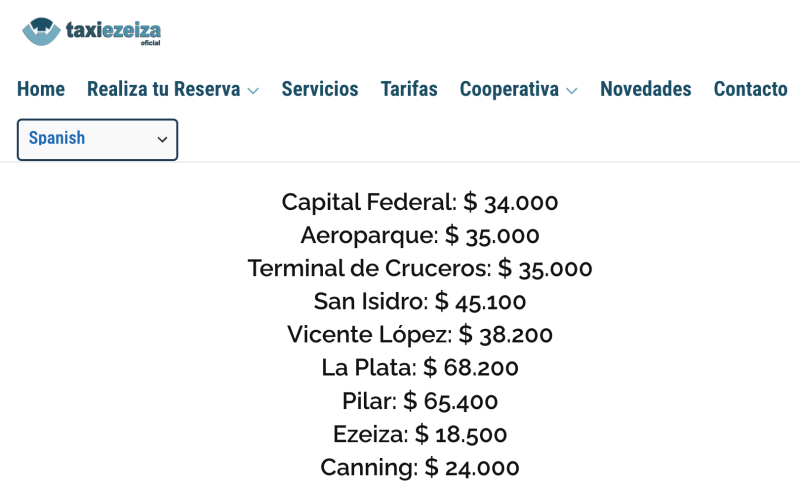Click the La Plata fare text
Viewport: 800px width, 497px height.
pyautogui.click(x=420, y=368)
